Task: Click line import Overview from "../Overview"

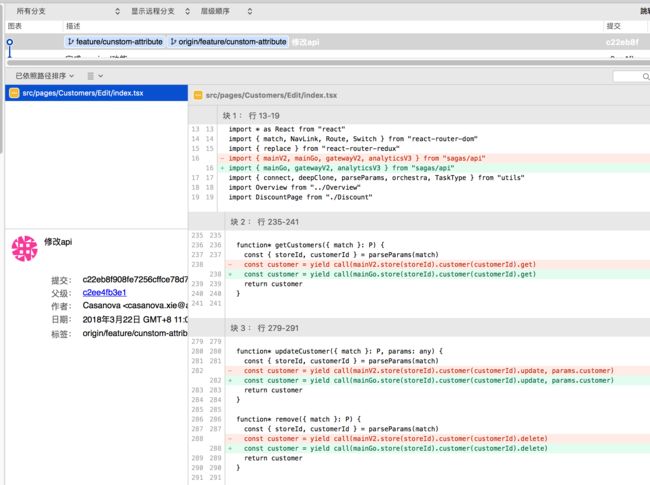Action: point(294,187)
